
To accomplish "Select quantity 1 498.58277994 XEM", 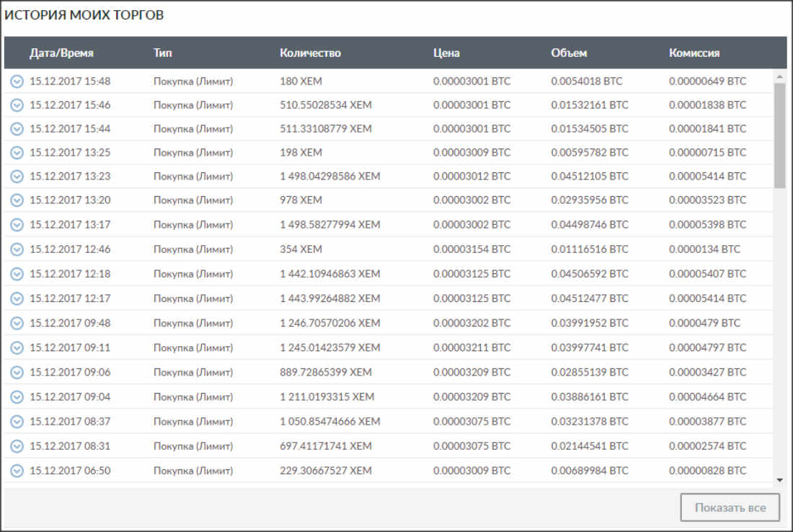I will tap(329, 224).
